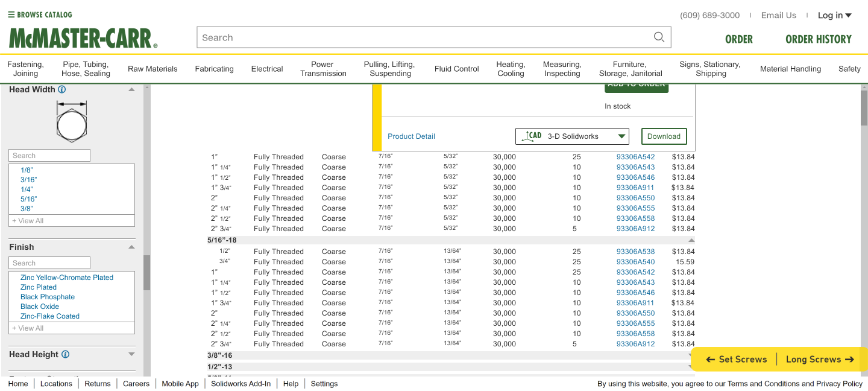Click the CAD Download button
868x391 pixels.
(x=664, y=136)
